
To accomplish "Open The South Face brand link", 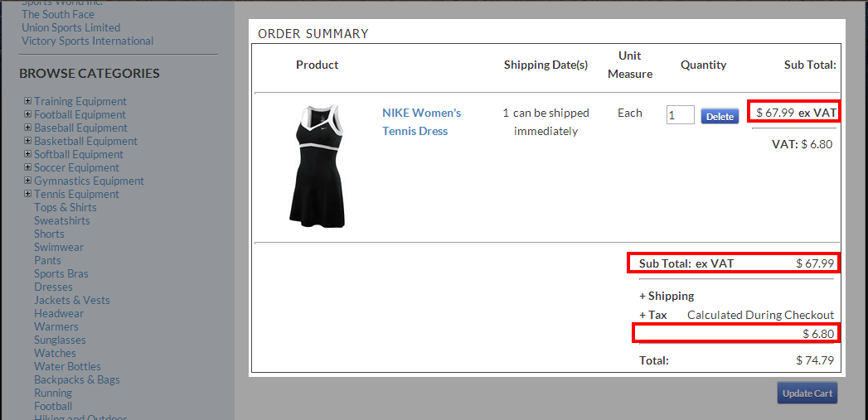I will (x=57, y=14).
